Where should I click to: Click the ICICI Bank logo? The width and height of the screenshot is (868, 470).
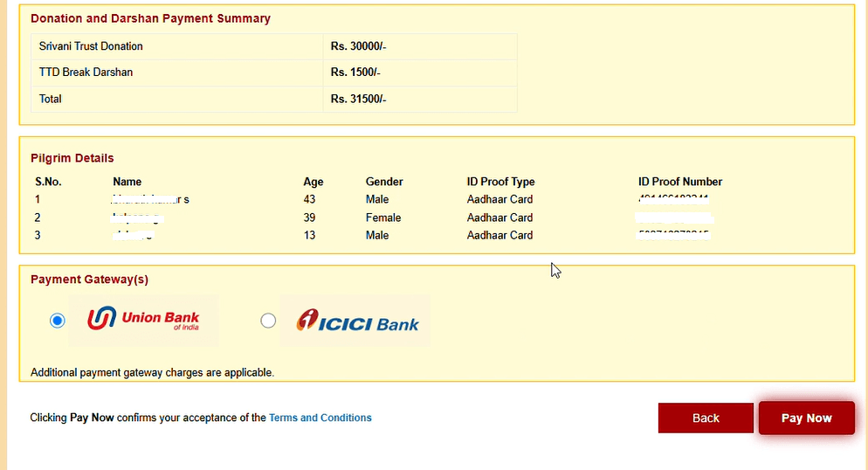355,321
